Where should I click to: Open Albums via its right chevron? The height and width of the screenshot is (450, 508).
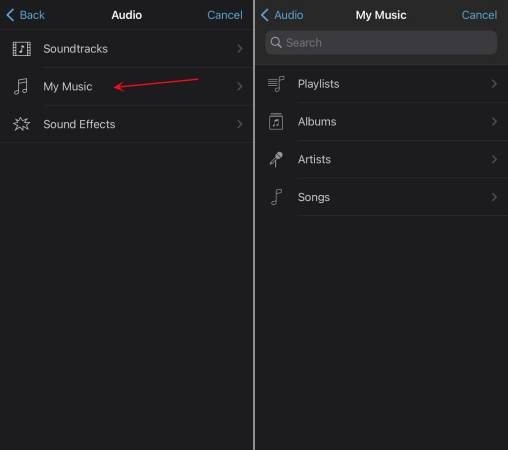tap(494, 122)
